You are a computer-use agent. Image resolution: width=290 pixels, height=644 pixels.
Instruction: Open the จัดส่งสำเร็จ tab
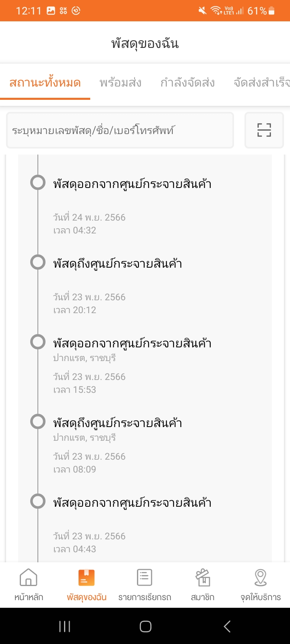coord(262,83)
